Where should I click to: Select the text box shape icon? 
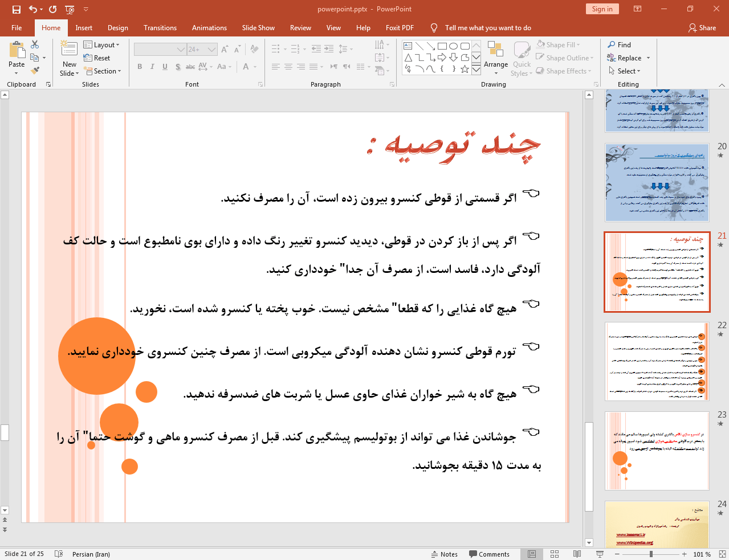408,46
